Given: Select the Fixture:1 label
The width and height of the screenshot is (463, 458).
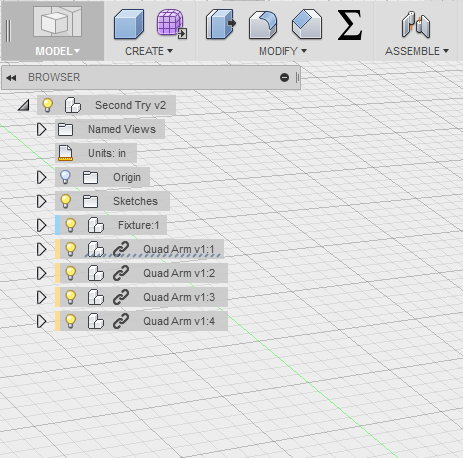Looking at the screenshot, I should point(139,225).
